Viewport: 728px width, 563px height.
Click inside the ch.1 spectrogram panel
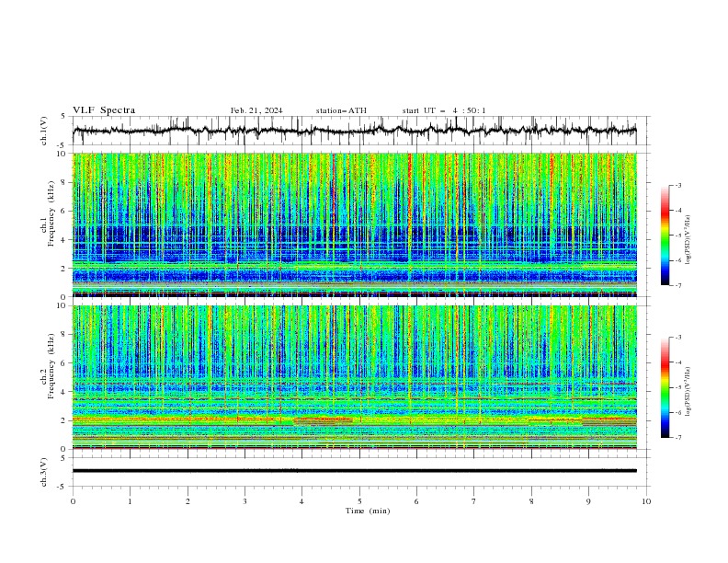(355, 224)
